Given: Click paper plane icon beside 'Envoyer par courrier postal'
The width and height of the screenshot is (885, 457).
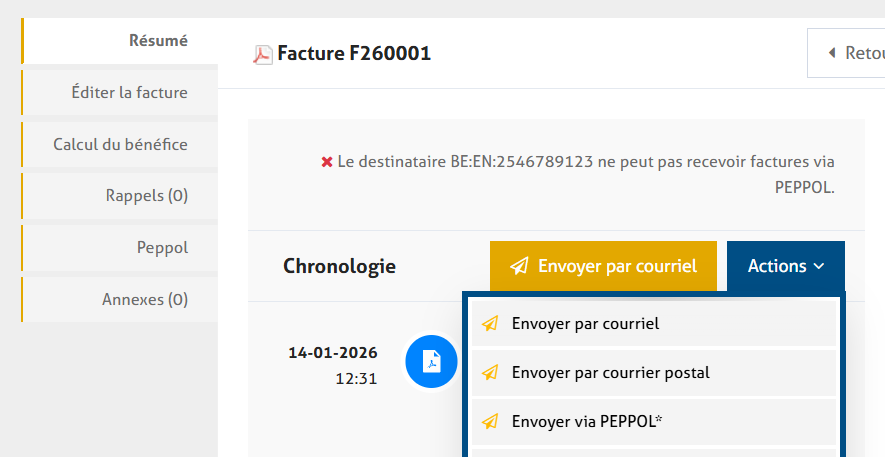Looking at the screenshot, I should click(490, 373).
